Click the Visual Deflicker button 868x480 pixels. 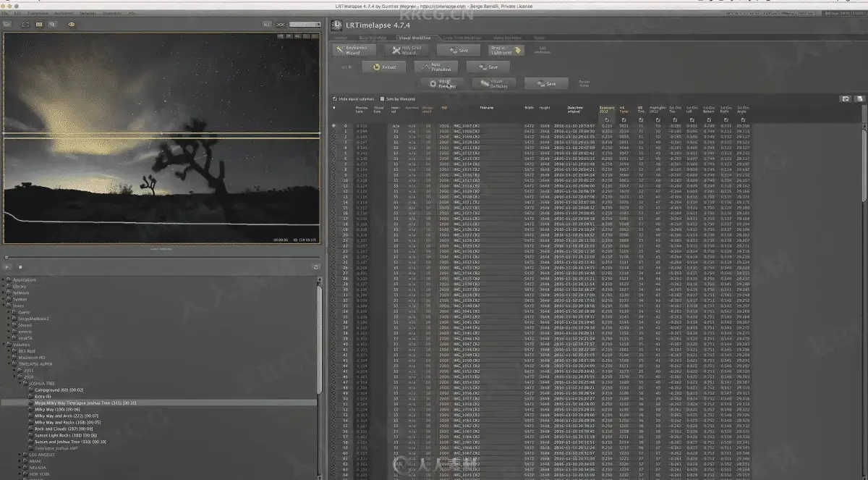(x=494, y=83)
